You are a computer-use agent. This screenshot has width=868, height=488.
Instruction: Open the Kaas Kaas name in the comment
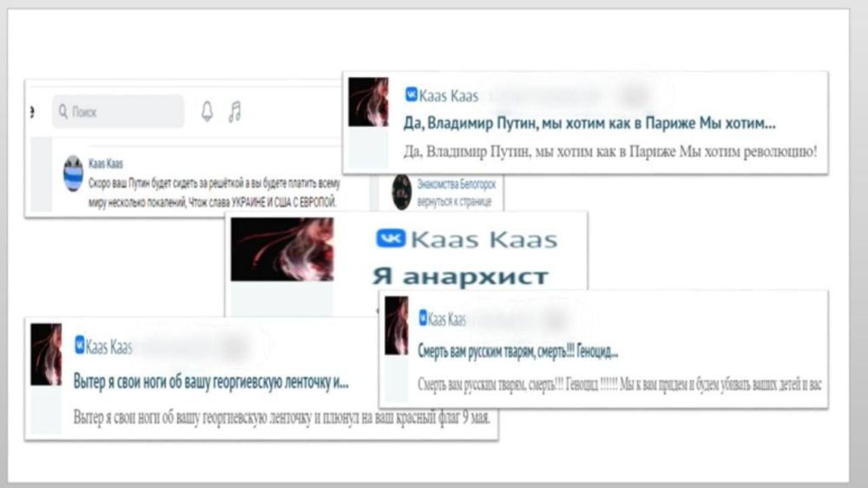pos(106,163)
